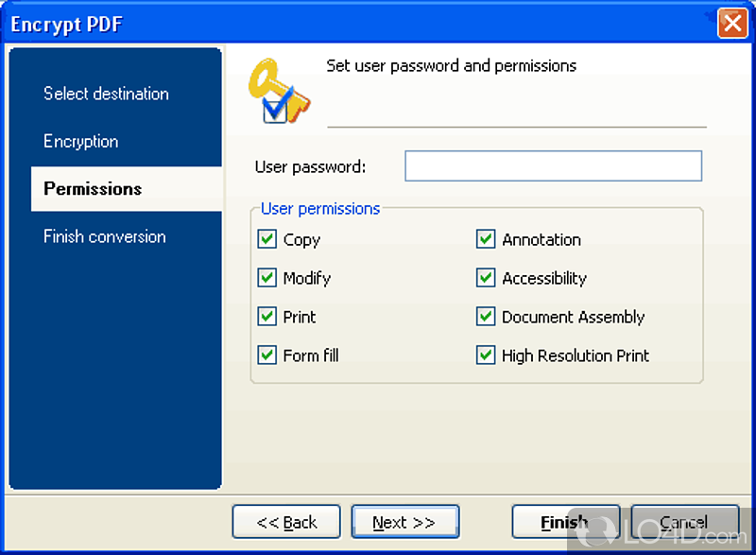Screen dimensions: 756x555
Task: Toggle the Accessibility checkbox
Action: pyautogui.click(x=486, y=278)
